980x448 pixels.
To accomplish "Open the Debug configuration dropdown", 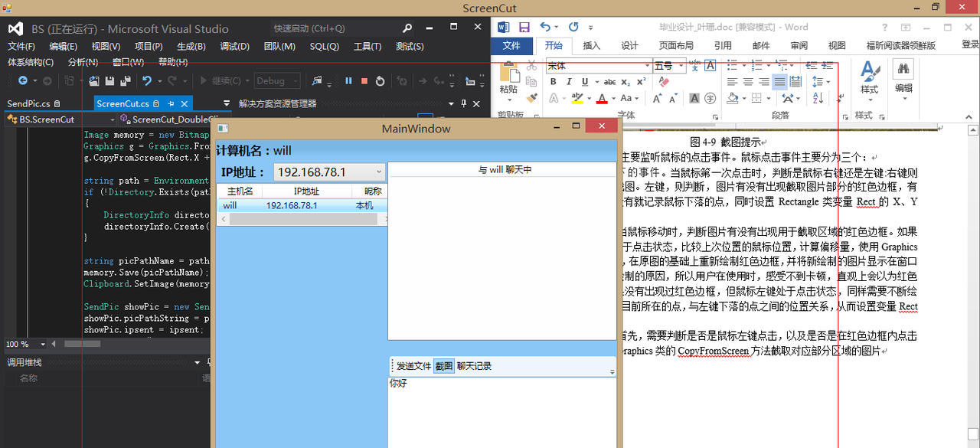I will tap(293, 80).
